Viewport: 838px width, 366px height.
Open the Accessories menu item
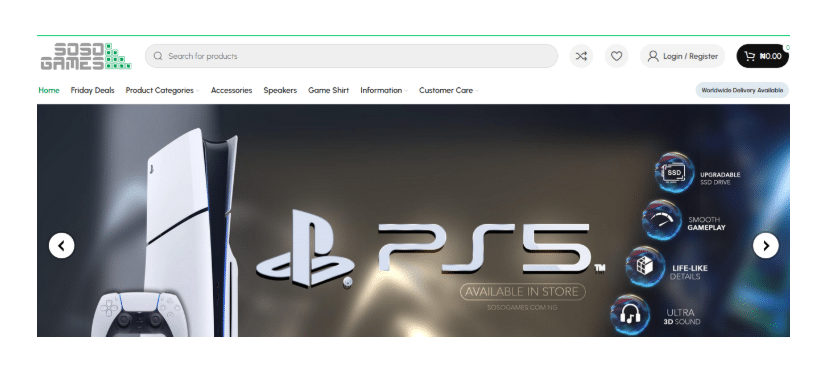[231, 90]
